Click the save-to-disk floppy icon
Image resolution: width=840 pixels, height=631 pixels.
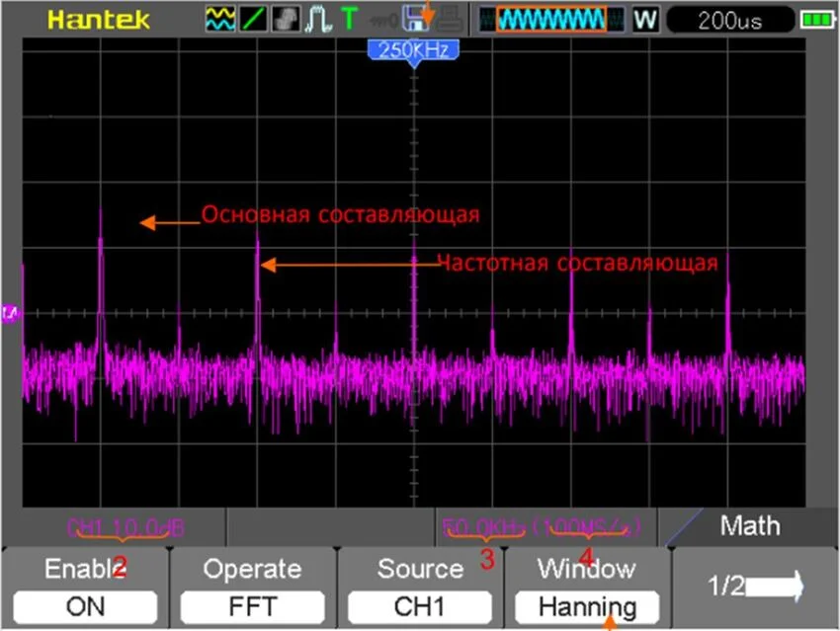[x=413, y=17]
